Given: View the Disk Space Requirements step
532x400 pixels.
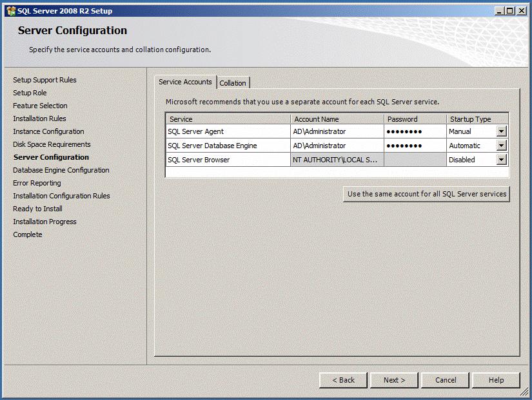Looking at the screenshot, I should point(51,144).
